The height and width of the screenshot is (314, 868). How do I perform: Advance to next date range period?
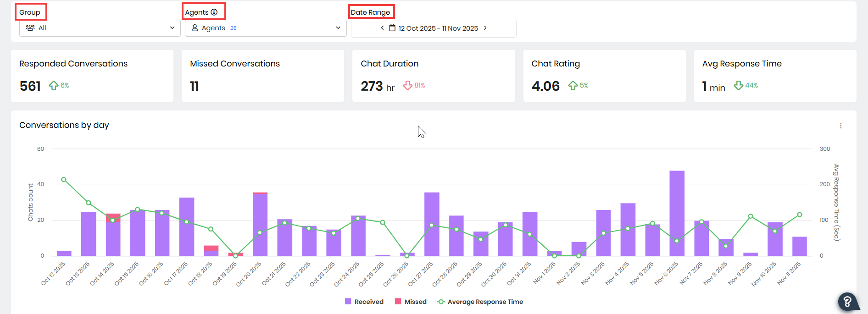[x=485, y=28]
